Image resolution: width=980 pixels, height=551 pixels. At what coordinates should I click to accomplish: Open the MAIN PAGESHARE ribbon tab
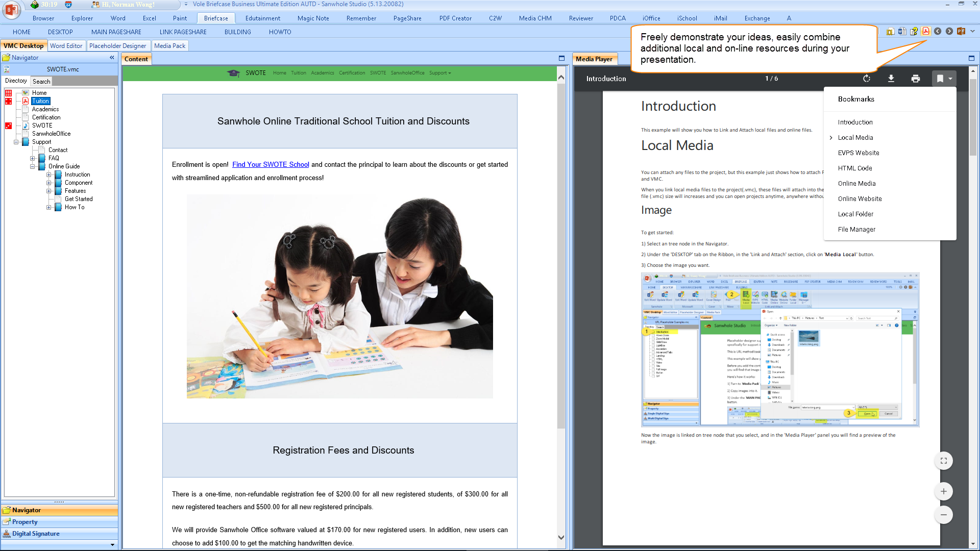[x=116, y=32]
